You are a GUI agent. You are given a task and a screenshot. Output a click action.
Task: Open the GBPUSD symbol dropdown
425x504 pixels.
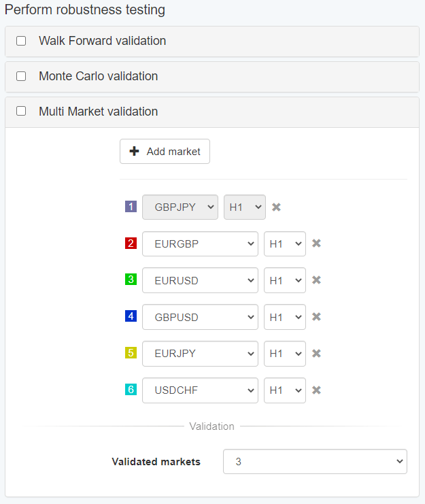coord(200,317)
